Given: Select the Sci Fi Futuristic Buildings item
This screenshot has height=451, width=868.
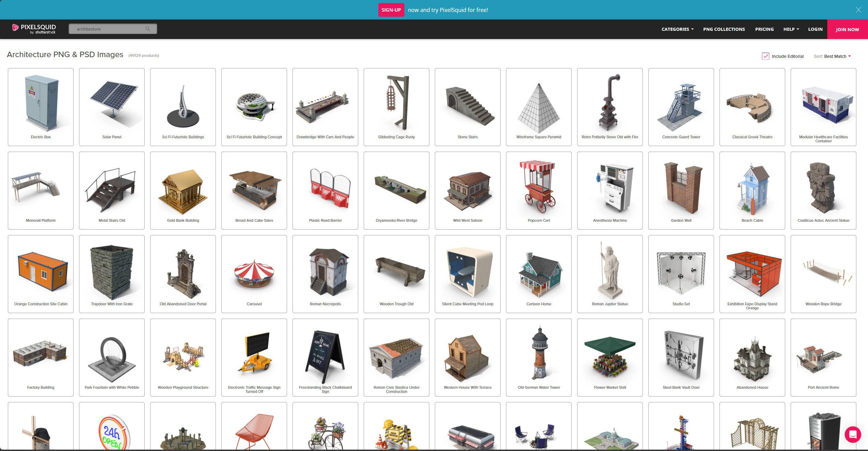Looking at the screenshot, I should click(x=183, y=107).
